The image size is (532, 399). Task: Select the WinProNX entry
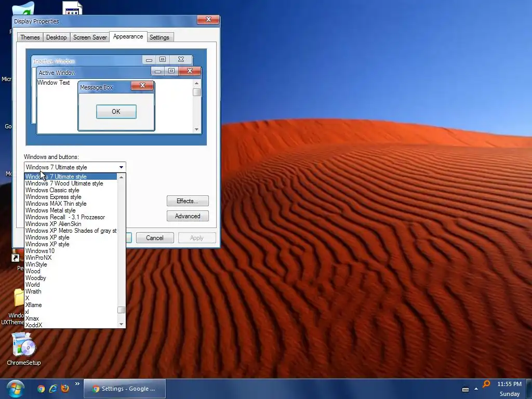coord(71,258)
